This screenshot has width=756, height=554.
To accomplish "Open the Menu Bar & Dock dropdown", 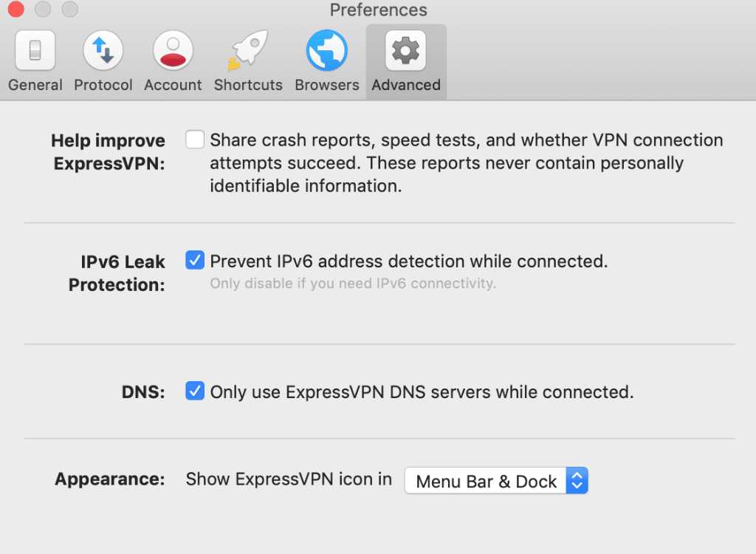I will pyautogui.click(x=496, y=481).
